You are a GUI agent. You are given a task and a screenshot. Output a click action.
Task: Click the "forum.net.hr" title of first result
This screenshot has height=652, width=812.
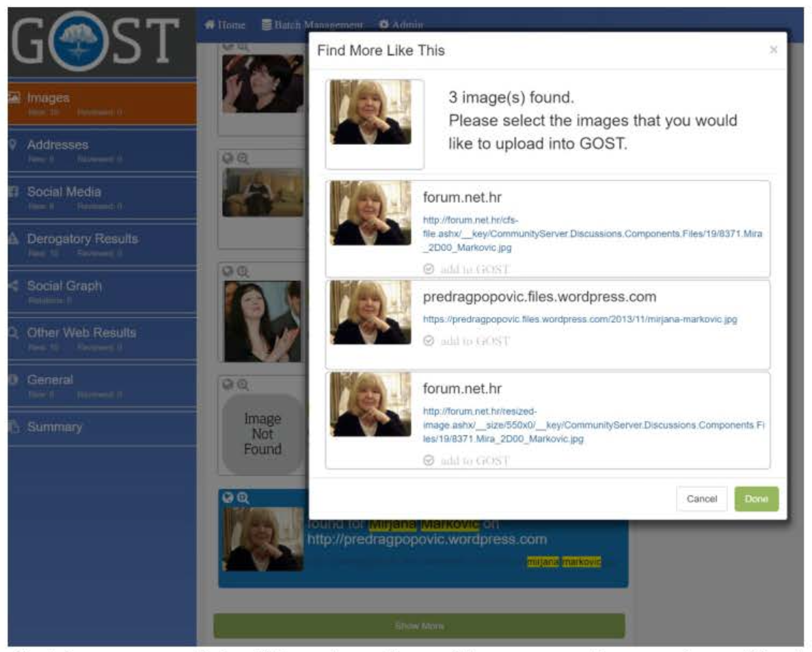(x=462, y=198)
